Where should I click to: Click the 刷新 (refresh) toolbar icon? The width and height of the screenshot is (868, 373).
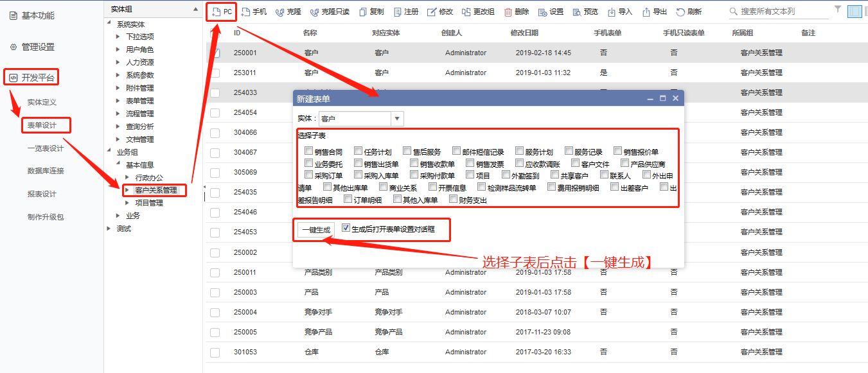680,12
